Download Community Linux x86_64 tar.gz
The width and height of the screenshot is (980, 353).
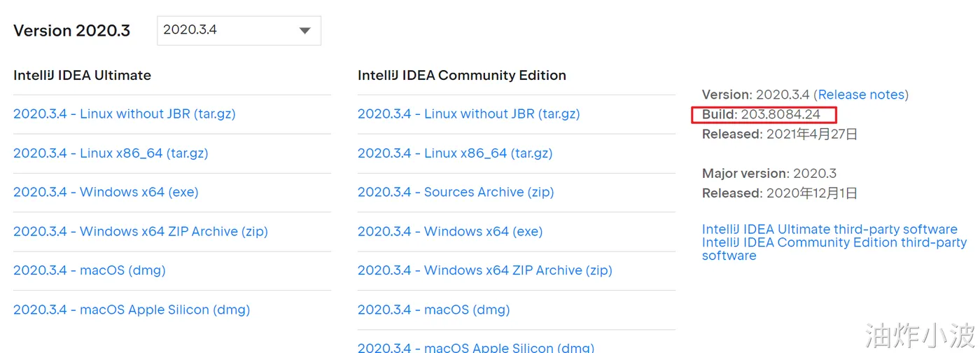455,153
